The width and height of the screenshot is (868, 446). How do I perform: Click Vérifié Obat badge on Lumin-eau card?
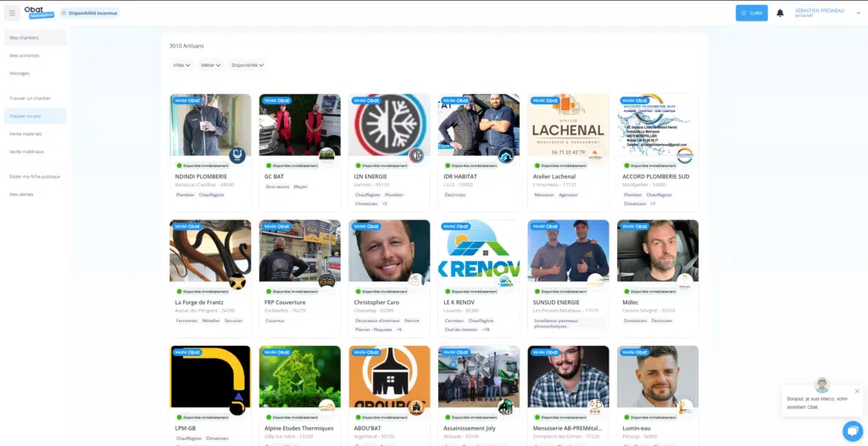tap(635, 353)
